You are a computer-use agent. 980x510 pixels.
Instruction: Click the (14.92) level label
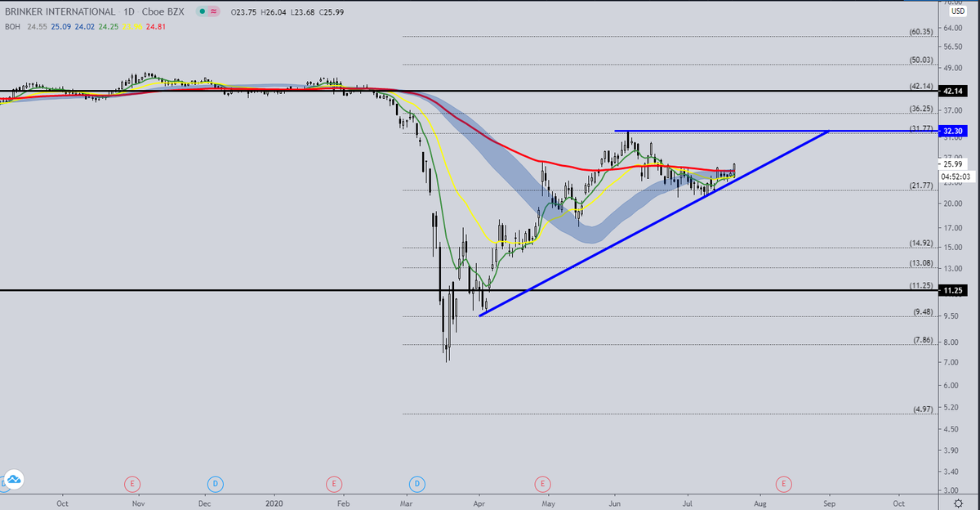(921, 243)
